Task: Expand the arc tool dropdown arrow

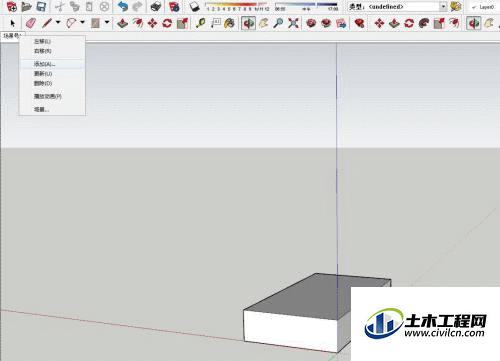Action: pyautogui.click(x=82, y=22)
